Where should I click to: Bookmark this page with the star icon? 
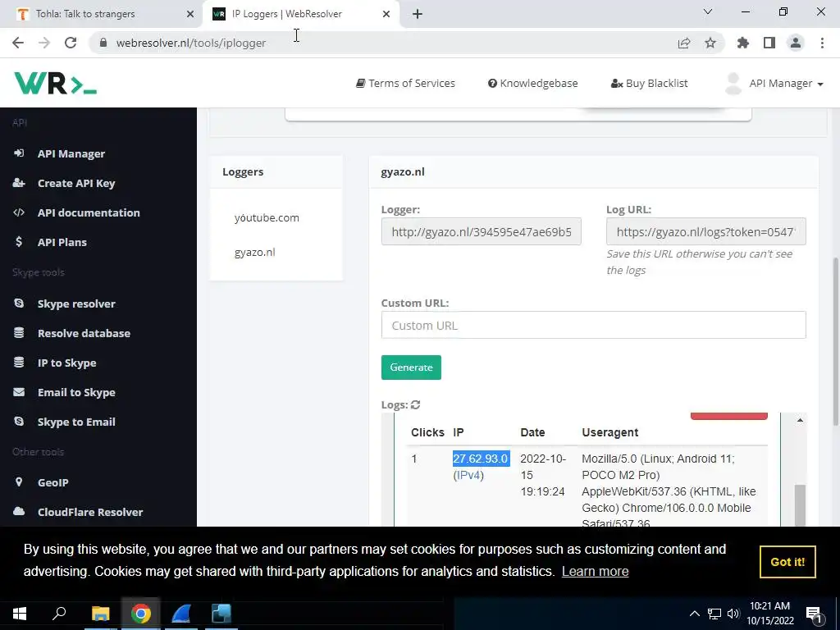[710, 43]
